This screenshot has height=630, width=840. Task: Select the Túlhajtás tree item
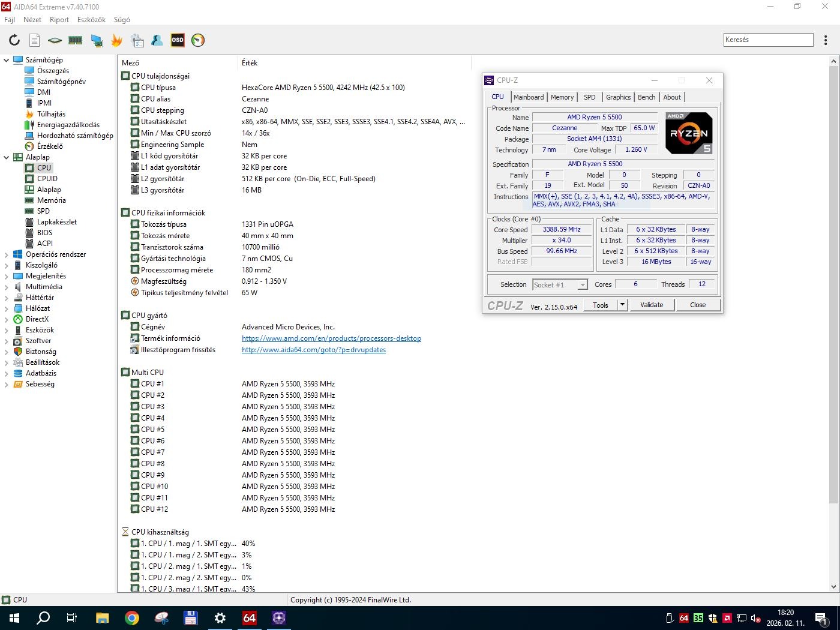pyautogui.click(x=51, y=114)
